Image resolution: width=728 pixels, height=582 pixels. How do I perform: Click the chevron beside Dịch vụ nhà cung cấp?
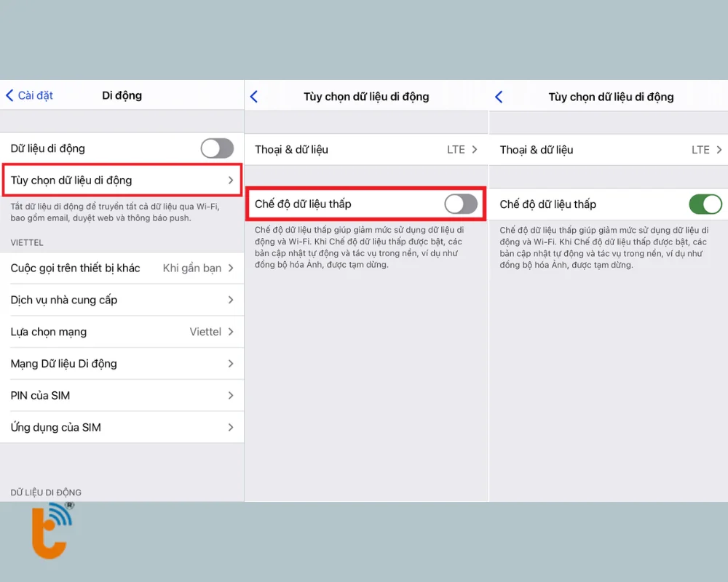(232, 300)
